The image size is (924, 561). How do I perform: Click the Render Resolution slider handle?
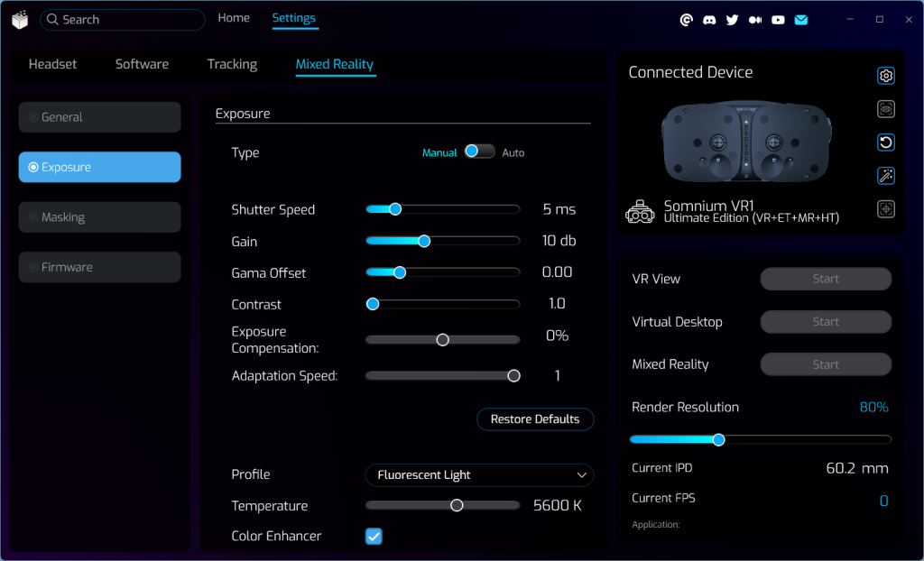(718, 440)
